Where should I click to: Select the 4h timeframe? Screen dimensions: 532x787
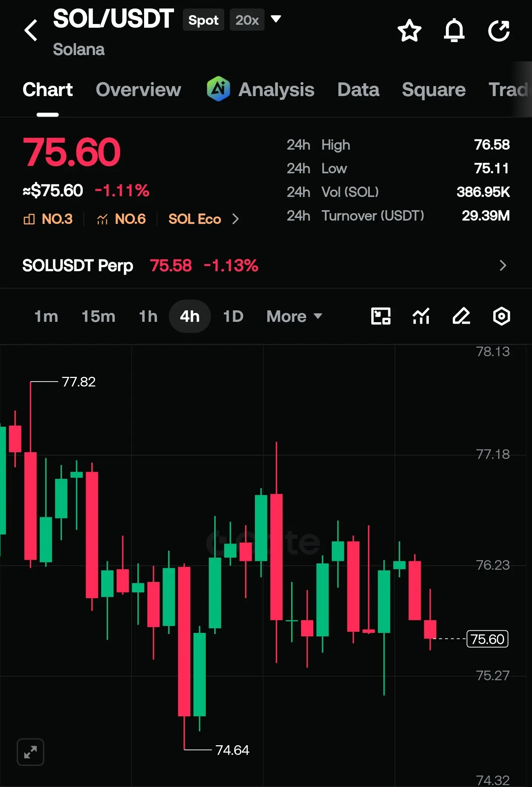pyautogui.click(x=190, y=316)
